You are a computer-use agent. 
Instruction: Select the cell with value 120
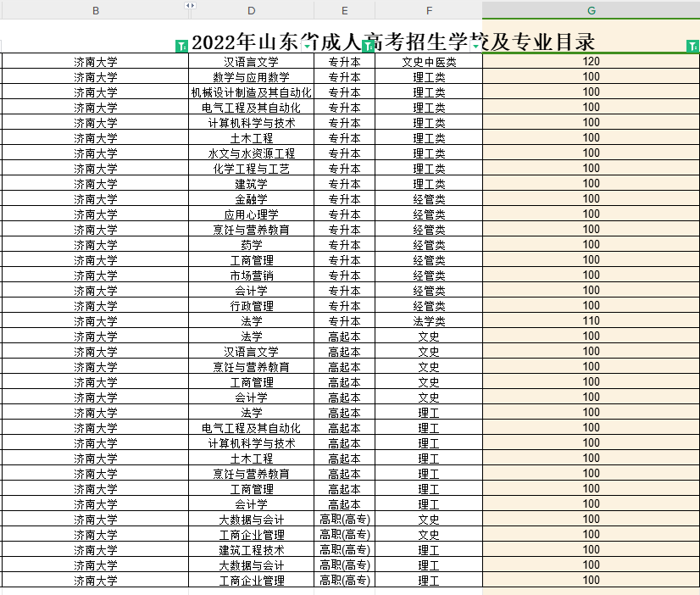[591, 61]
